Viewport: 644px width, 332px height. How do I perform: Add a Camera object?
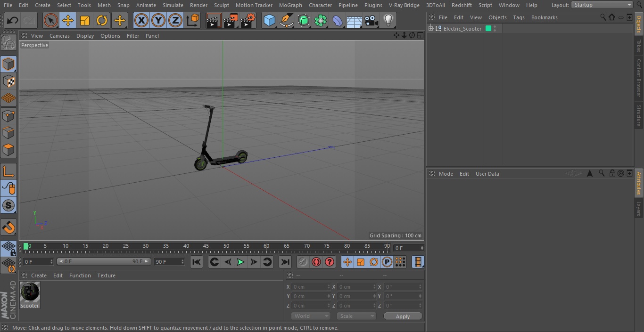tap(372, 20)
